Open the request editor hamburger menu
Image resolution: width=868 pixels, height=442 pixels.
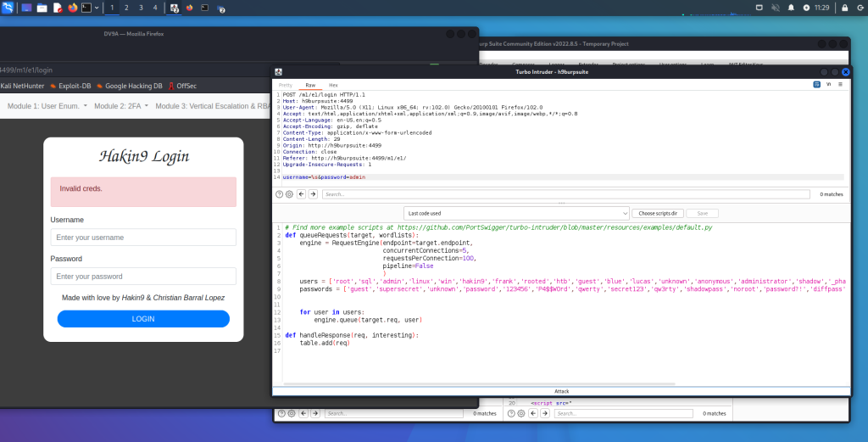point(840,84)
